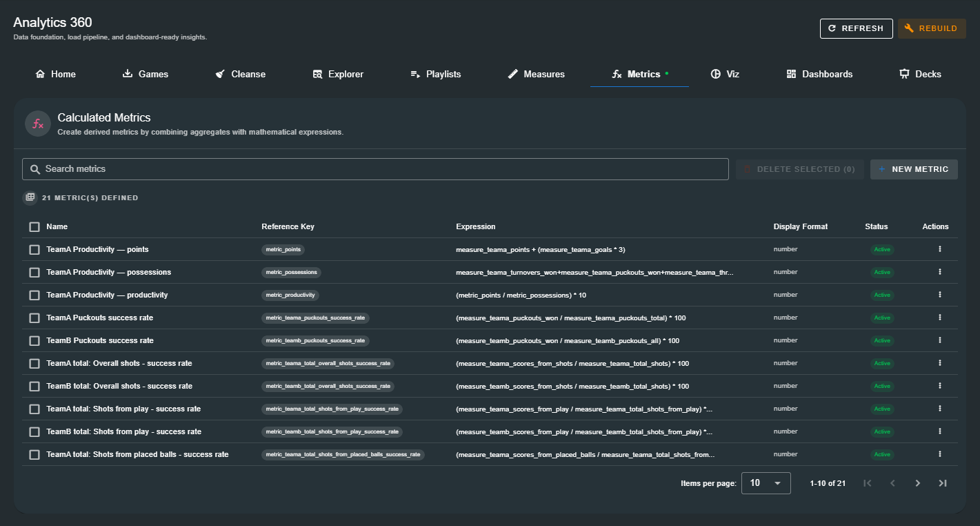Viewport: 980px width, 526px height.
Task: Open the Home tab
Action: pyautogui.click(x=55, y=74)
